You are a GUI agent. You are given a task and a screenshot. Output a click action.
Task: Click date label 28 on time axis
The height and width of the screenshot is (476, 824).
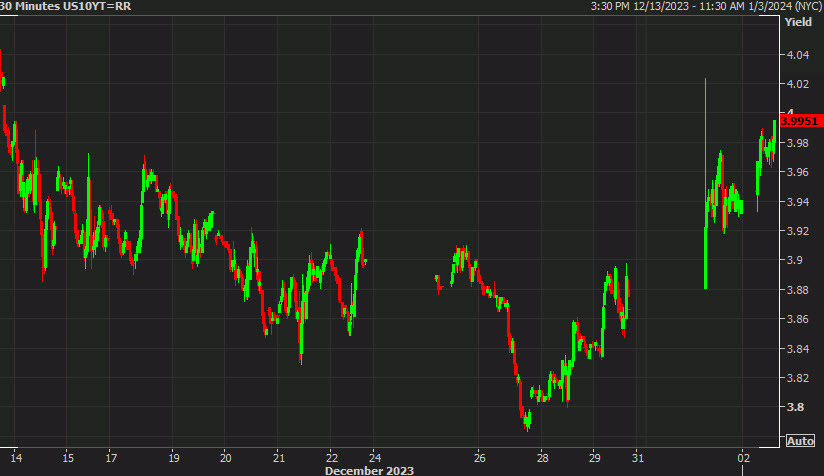coord(542,458)
